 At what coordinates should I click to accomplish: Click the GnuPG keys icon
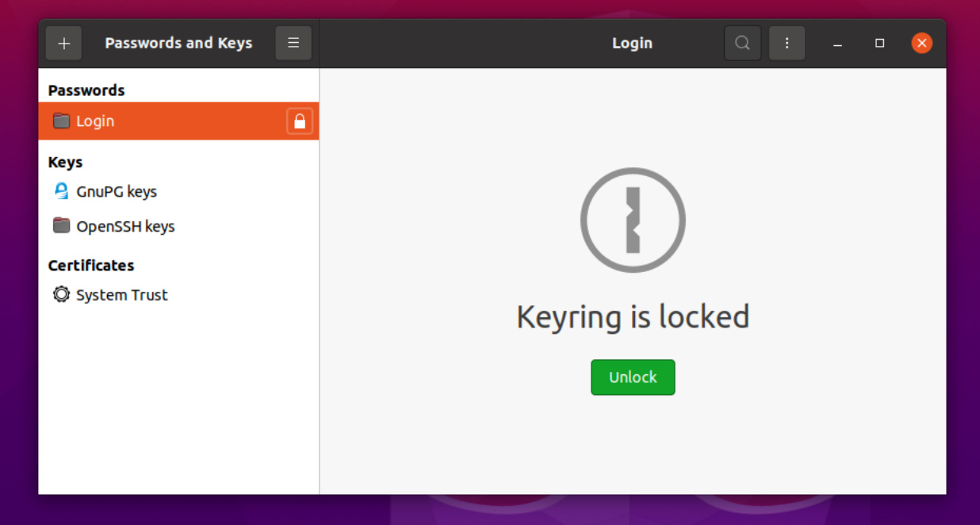tap(61, 191)
